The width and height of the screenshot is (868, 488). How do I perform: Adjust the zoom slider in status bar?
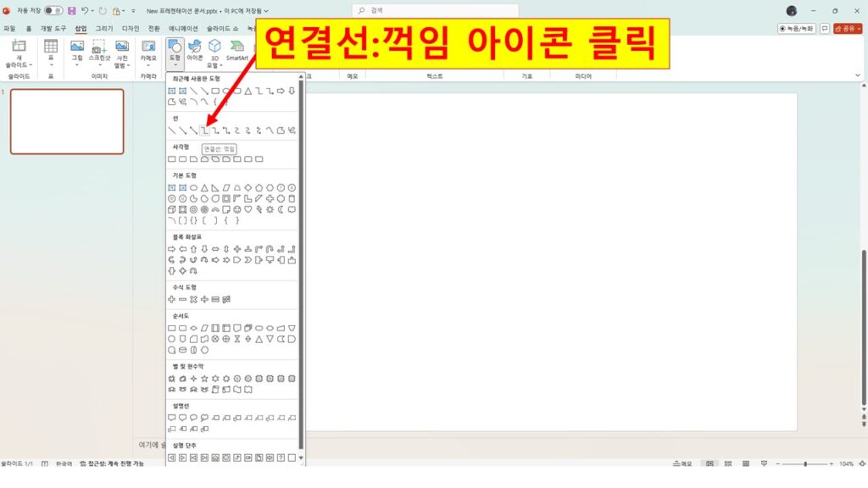[805, 463]
